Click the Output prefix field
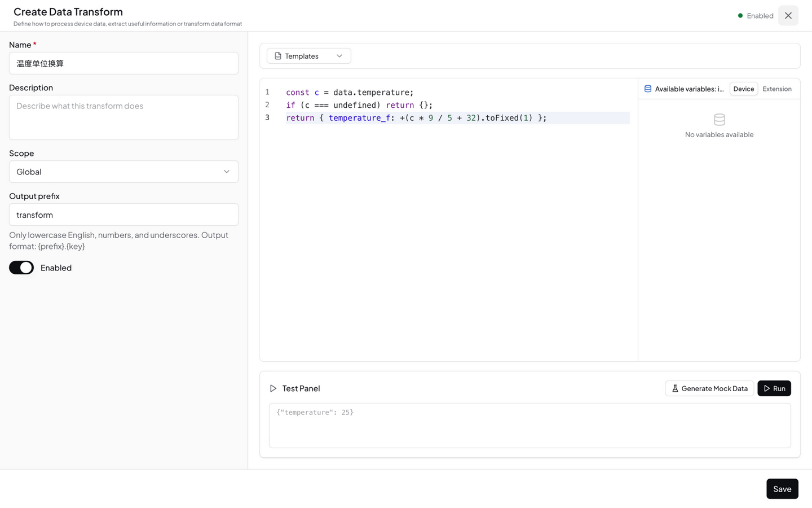This screenshot has height=508, width=812. click(x=123, y=214)
